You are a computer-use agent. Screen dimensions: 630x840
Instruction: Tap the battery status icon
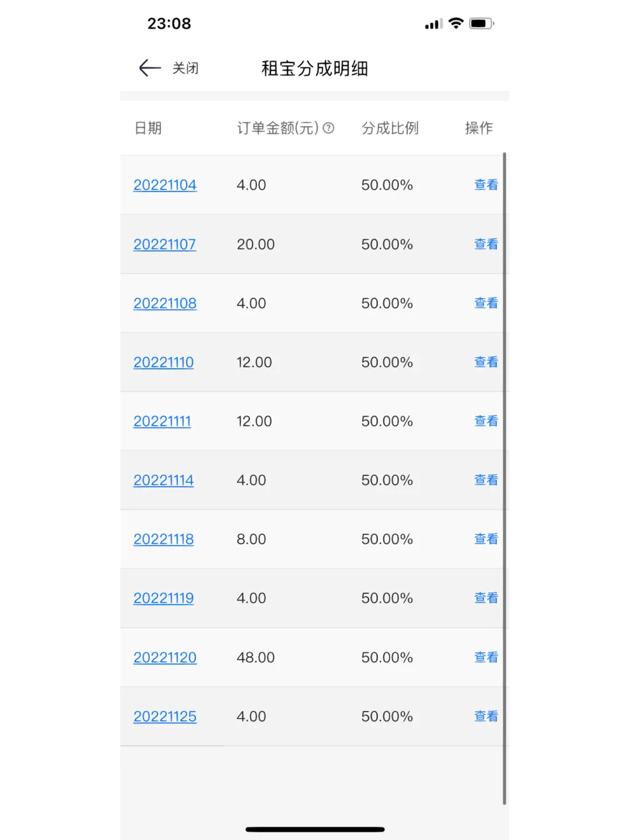coord(482,23)
